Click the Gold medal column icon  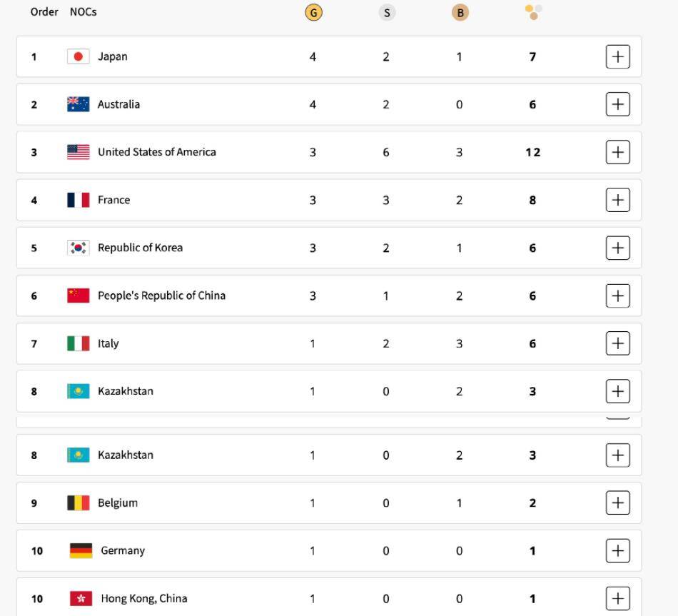point(313,13)
